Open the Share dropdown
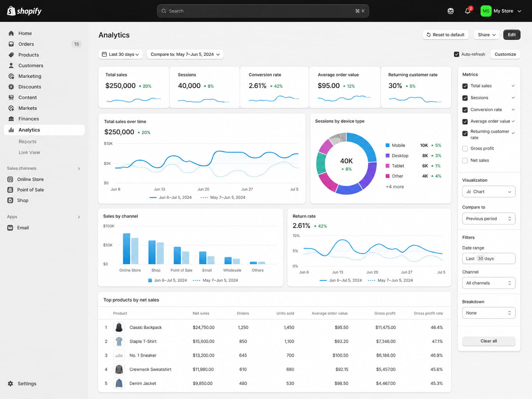This screenshot has height=399, width=532. pos(486,35)
